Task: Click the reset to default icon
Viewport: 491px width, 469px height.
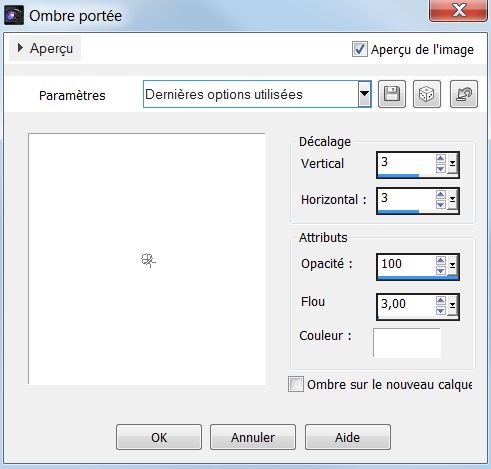Action: coord(464,94)
